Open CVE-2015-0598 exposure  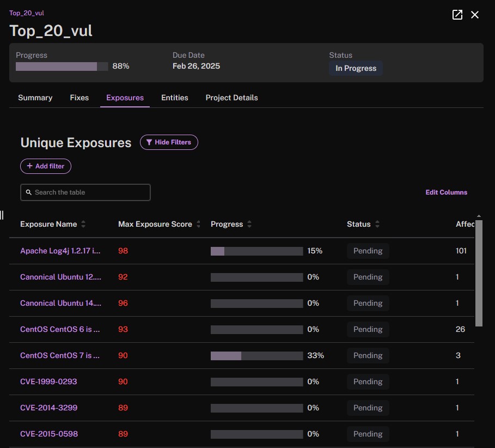click(x=49, y=434)
